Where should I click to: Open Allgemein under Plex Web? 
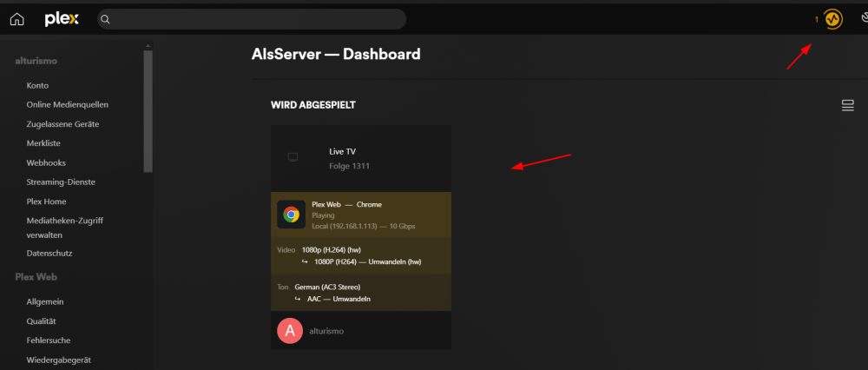(45, 302)
